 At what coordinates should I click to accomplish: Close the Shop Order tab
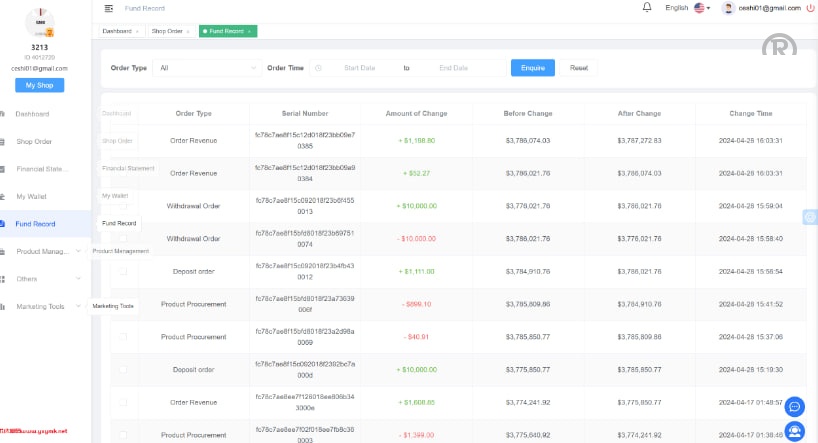tap(188, 31)
